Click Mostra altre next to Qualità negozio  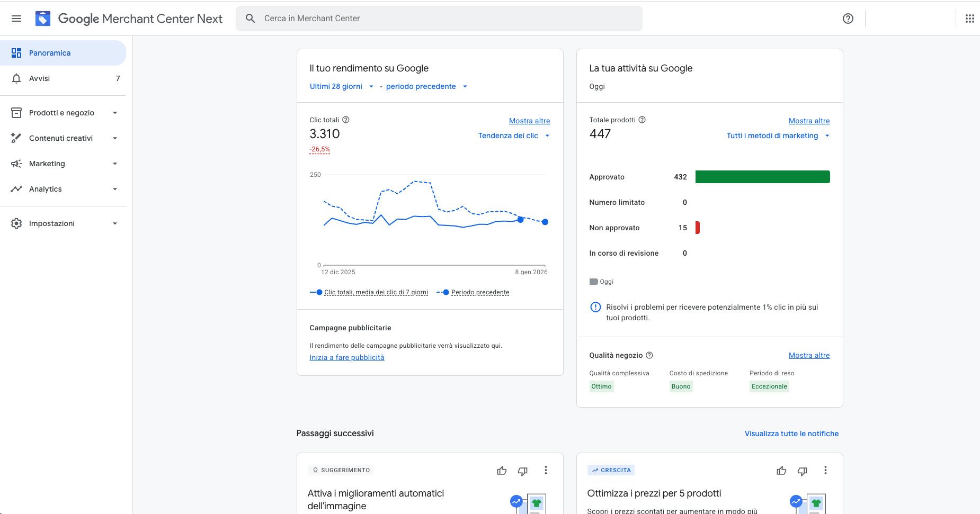click(x=809, y=355)
